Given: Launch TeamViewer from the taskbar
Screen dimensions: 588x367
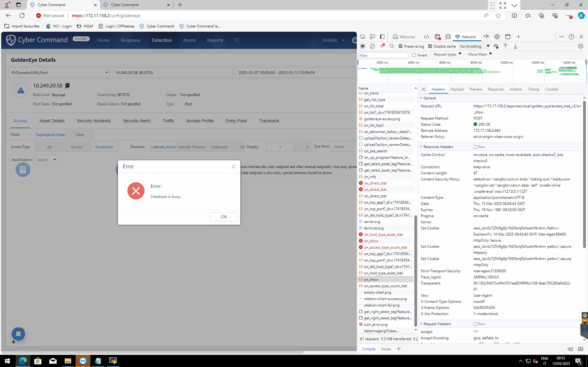Looking at the screenshot, I should [83, 361].
